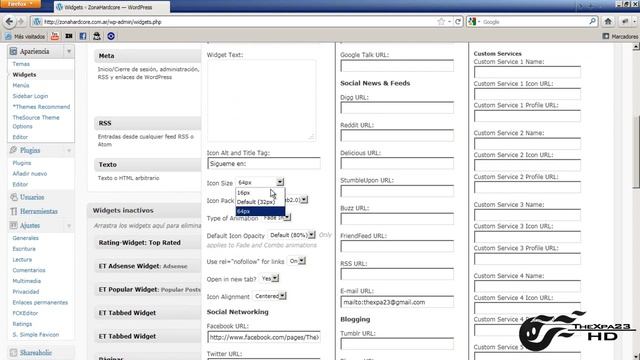The width and height of the screenshot is (640, 360).
Task: Select the RSS widget header
Action: pyautogui.click(x=148, y=123)
